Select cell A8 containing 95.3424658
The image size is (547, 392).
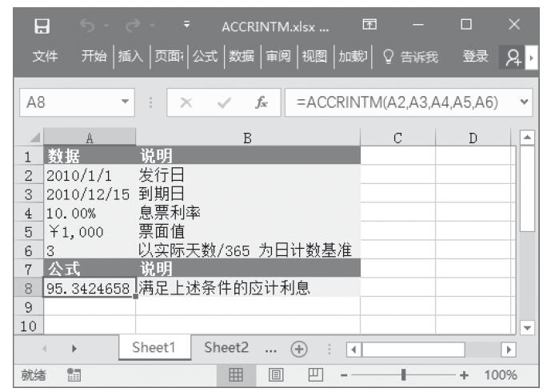tap(89, 287)
